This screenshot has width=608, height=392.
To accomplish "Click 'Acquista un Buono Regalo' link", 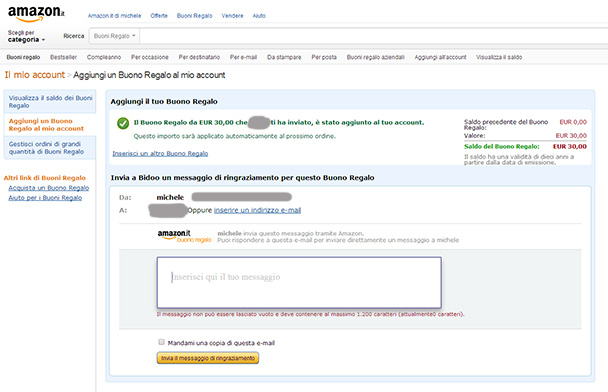I will [x=49, y=188].
